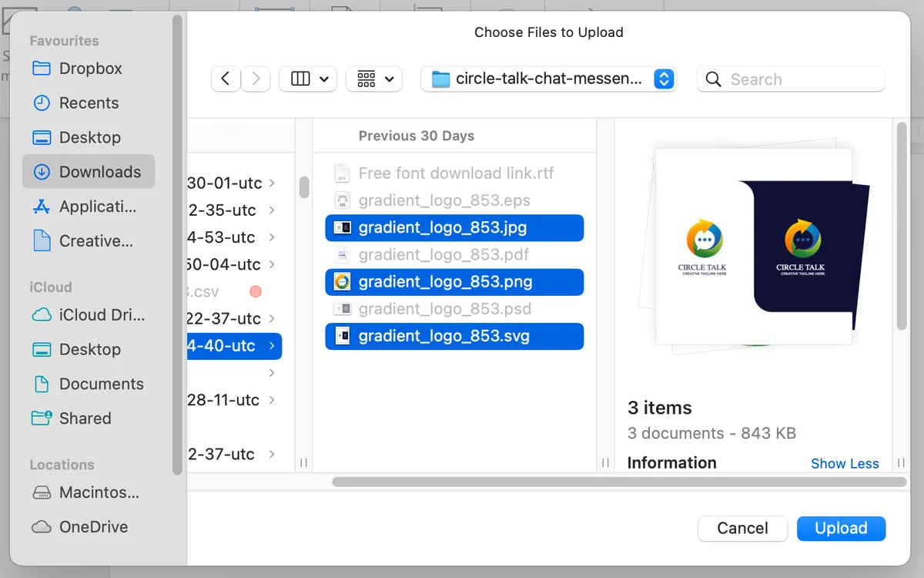The width and height of the screenshot is (924, 578).
Task: Go back with the left chevron
Action: click(x=226, y=79)
